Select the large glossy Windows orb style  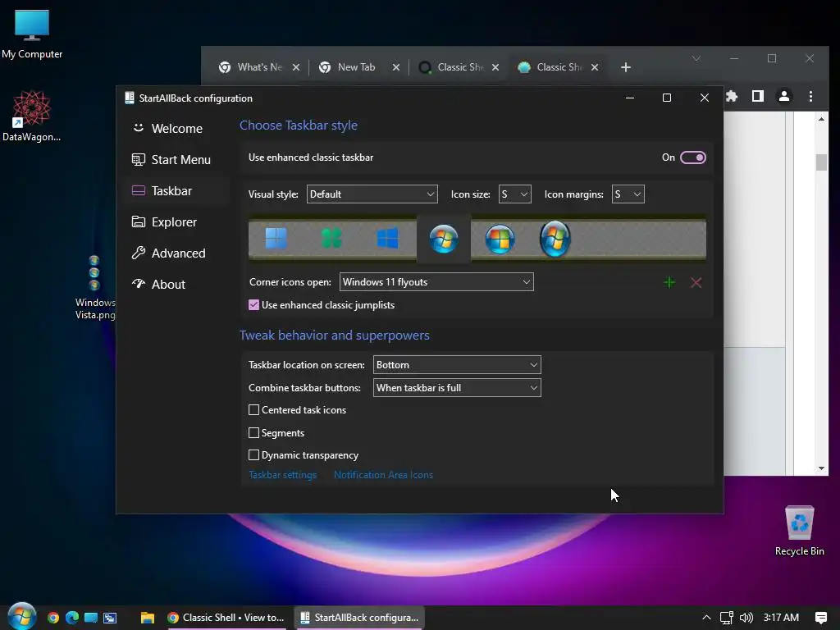click(x=555, y=239)
